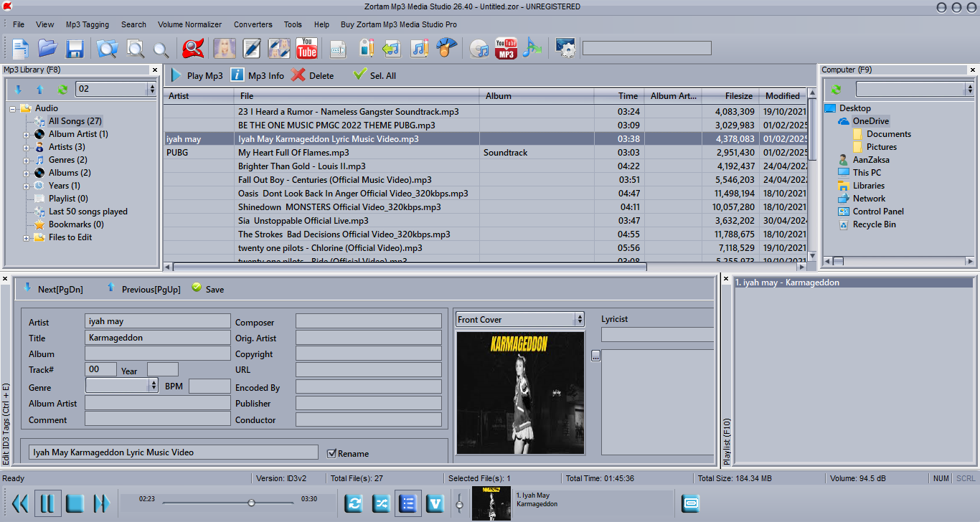Click the Filesize column header

[x=730, y=95]
